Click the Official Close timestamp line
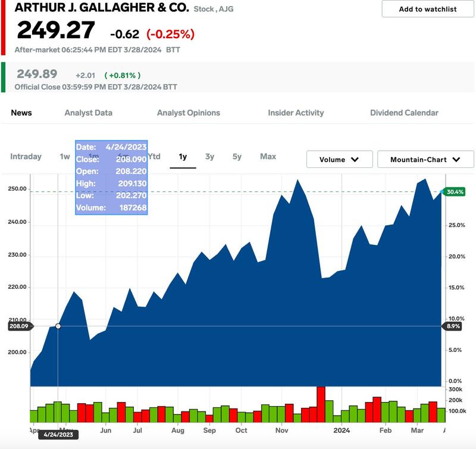The width and height of the screenshot is (476, 449). (96, 87)
